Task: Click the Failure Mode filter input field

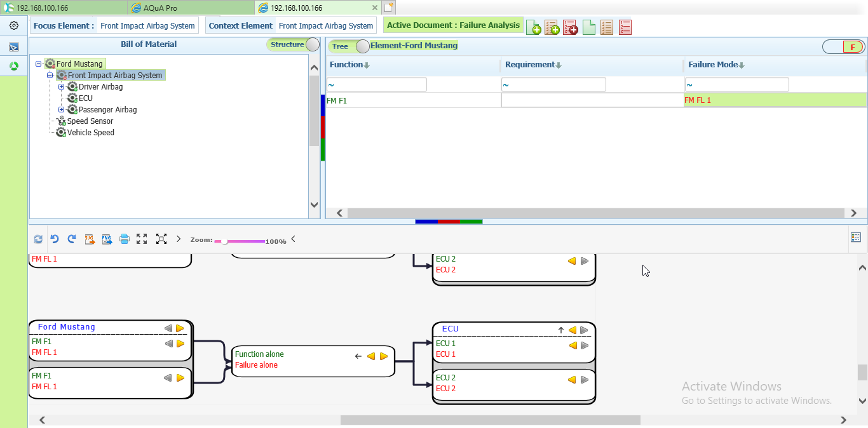Action: [737, 84]
